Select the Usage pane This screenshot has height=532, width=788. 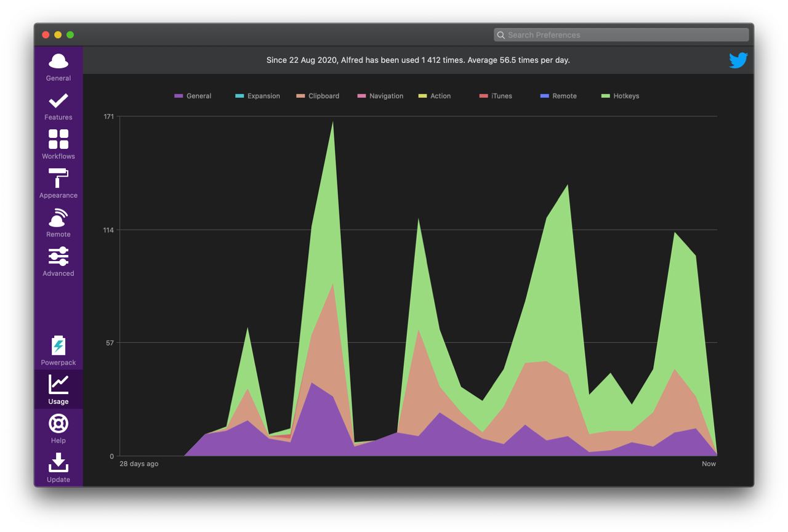pos(58,390)
